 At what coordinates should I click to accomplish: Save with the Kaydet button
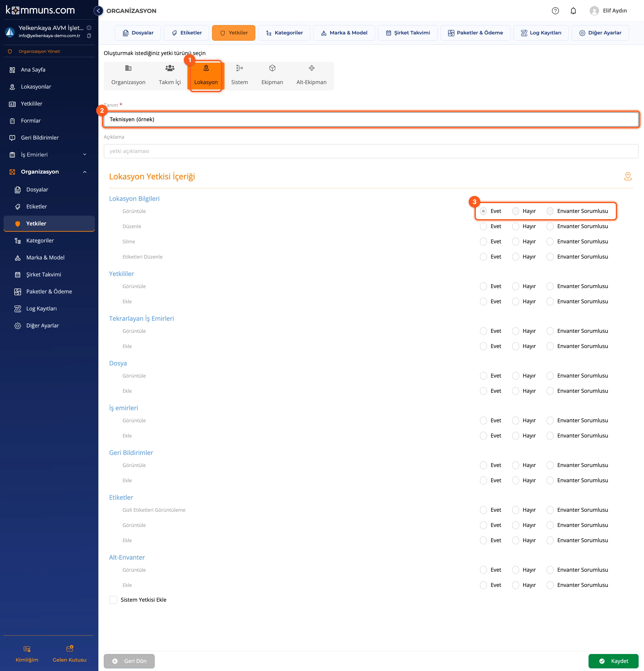[613, 661]
